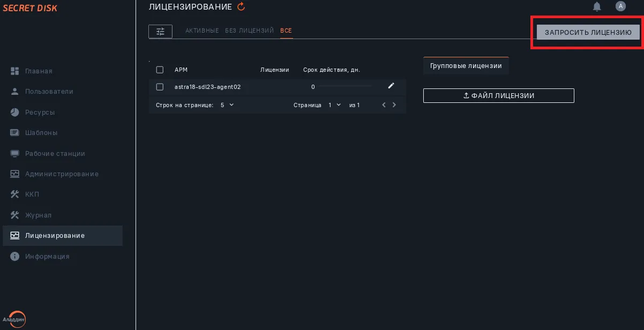Image resolution: width=644 pixels, height=330 pixels.
Task: Switch to the ВСЕ tab
Action: click(286, 31)
